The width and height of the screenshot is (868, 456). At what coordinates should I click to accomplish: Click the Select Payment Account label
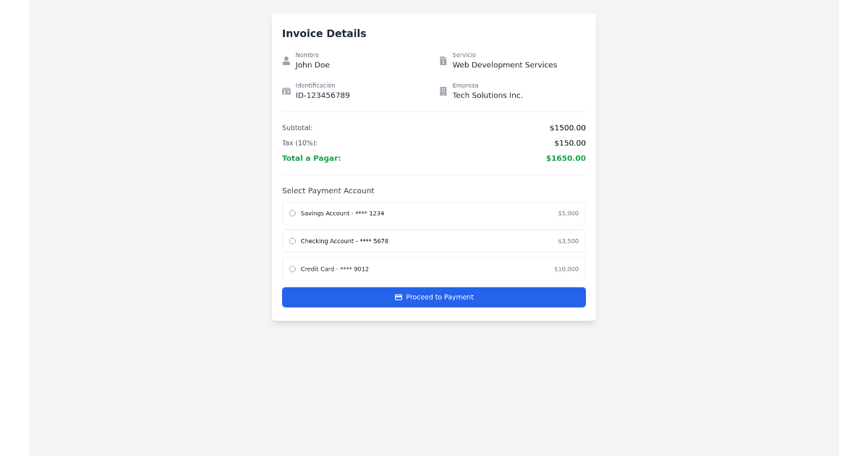click(x=328, y=190)
